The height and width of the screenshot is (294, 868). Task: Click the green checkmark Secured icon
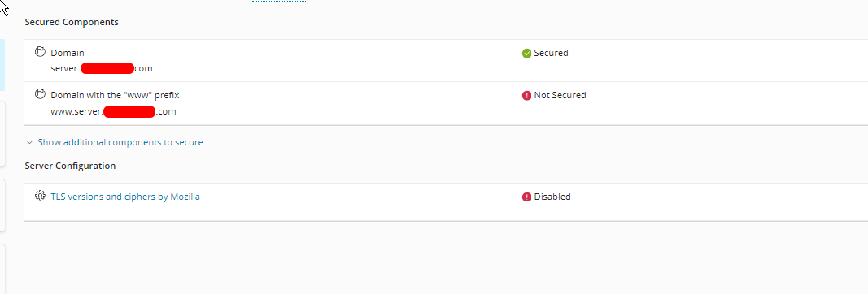pyautogui.click(x=526, y=53)
